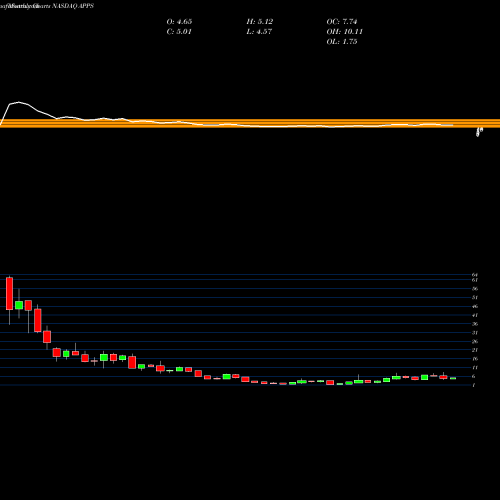Click the 26 price axis label
Image resolution: width=500 pixels, height=500 pixels.
[x=475, y=341]
